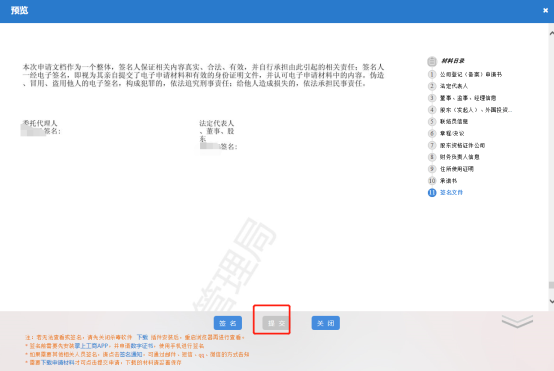Collapse panel with the double chevron arrow
This screenshot has width=554, height=371.
517,321
